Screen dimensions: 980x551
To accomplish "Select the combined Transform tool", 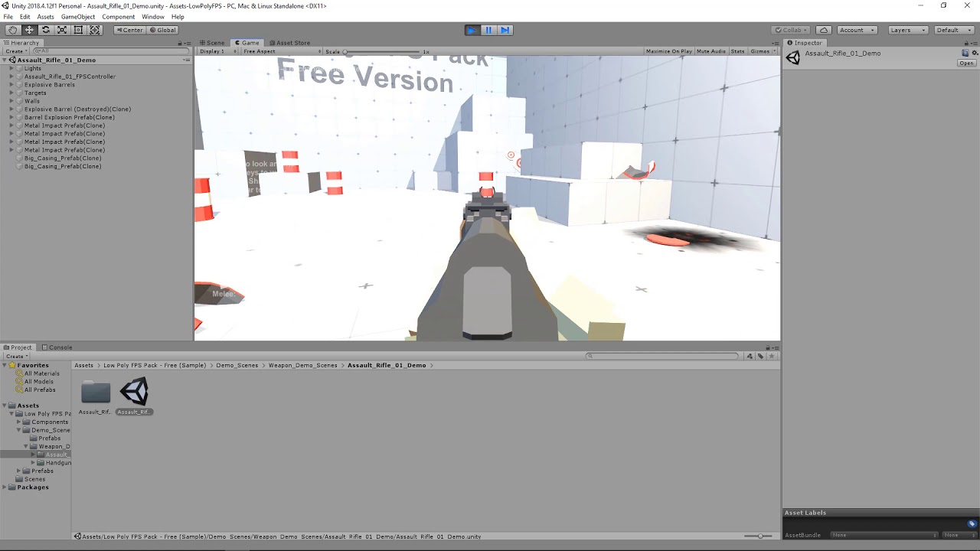I will (x=95, y=30).
